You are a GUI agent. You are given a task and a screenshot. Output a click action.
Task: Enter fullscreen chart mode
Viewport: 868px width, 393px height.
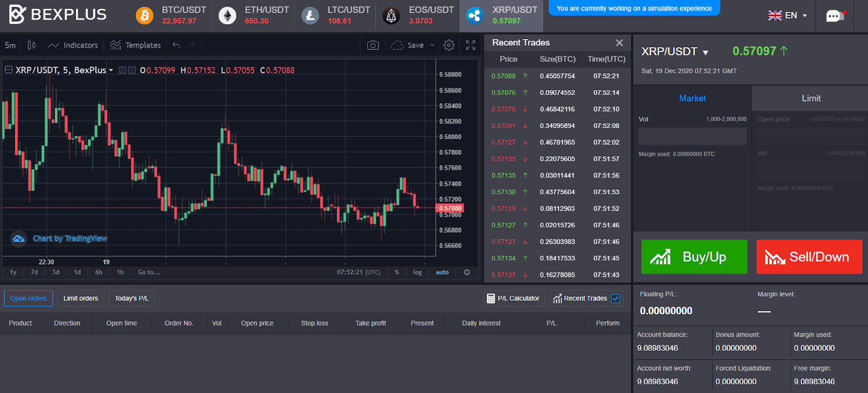tap(470, 45)
